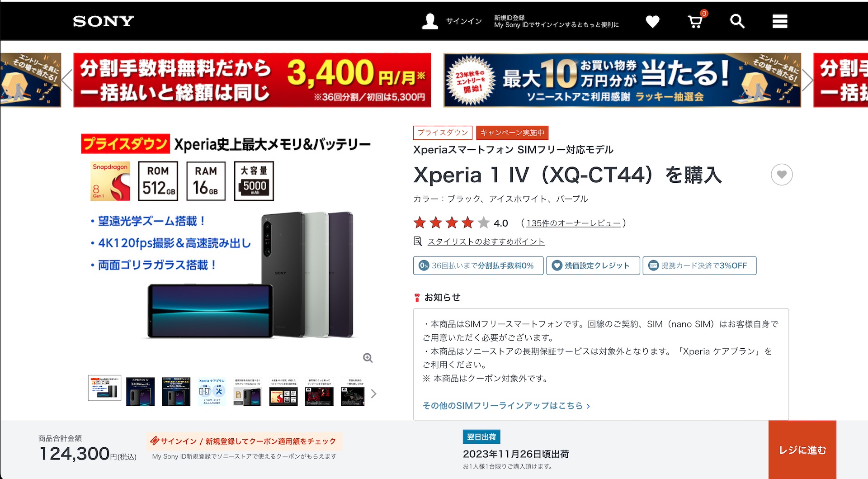Open the hamburger menu icon
The height and width of the screenshot is (479, 868).
pos(780,21)
